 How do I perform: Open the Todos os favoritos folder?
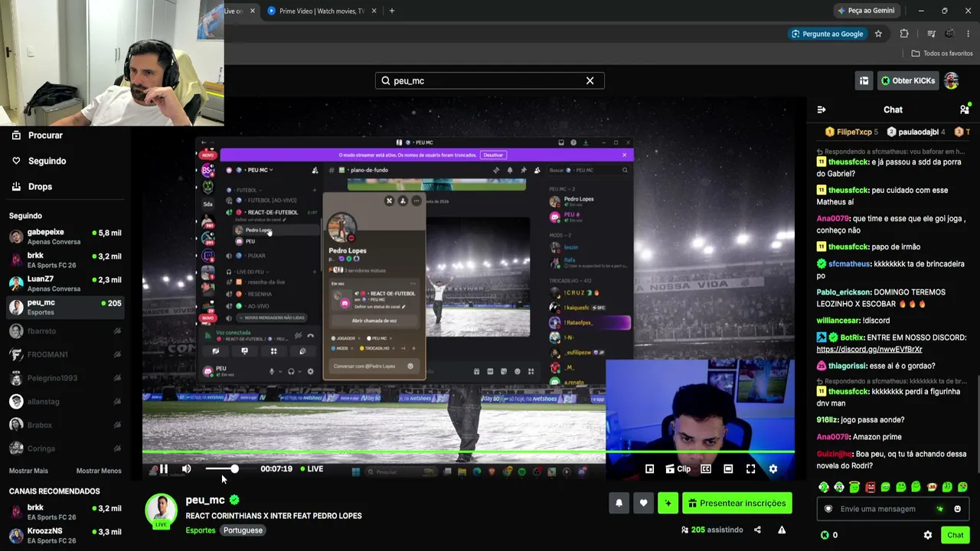point(942,54)
